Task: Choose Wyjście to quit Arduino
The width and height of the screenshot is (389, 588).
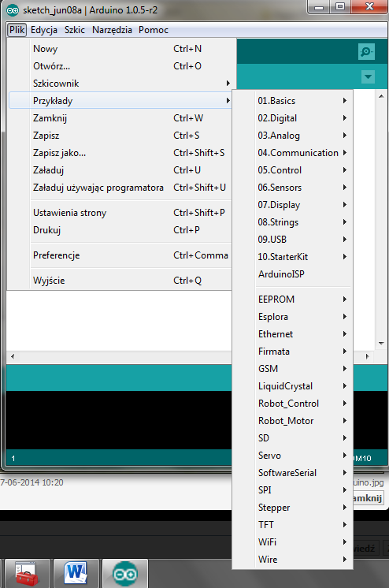Action: [x=120, y=281]
